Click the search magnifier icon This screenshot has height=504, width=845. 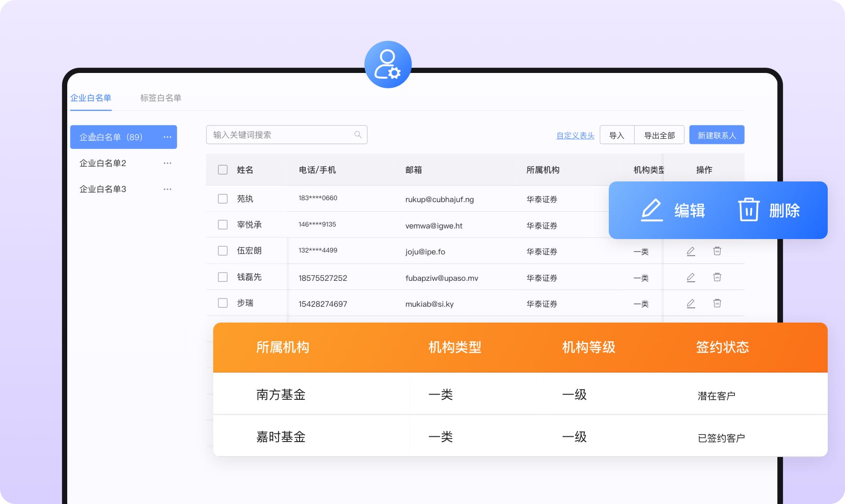coord(358,135)
